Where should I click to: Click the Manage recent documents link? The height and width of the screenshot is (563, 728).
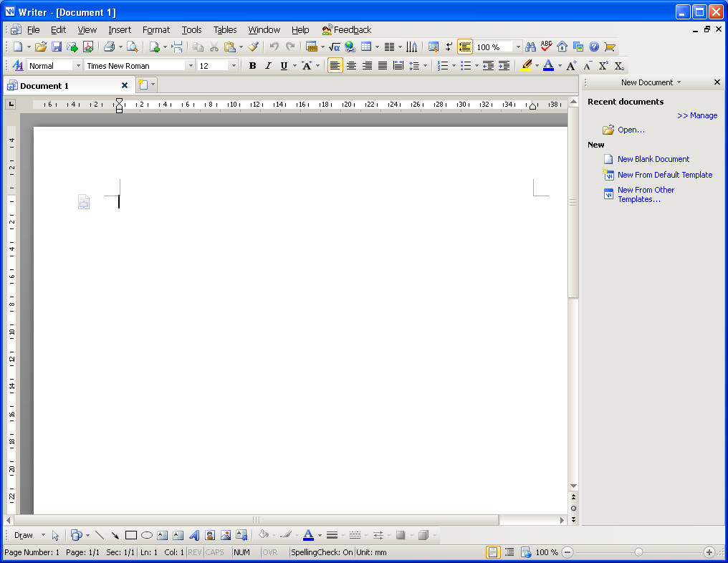coord(697,115)
